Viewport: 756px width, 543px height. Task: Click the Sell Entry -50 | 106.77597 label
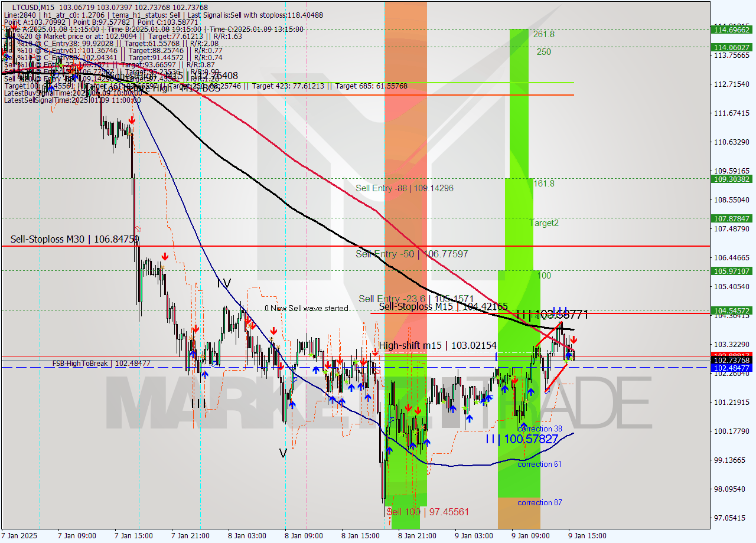pos(412,254)
